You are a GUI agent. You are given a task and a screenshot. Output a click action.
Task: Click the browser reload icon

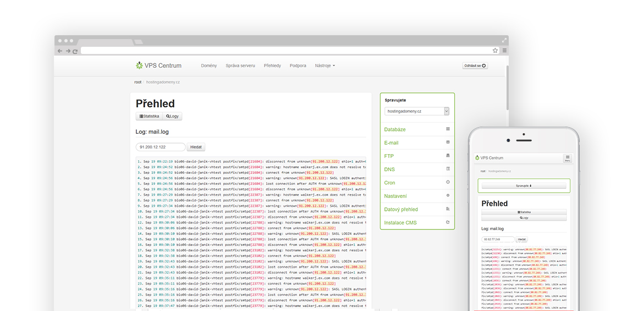coord(75,51)
